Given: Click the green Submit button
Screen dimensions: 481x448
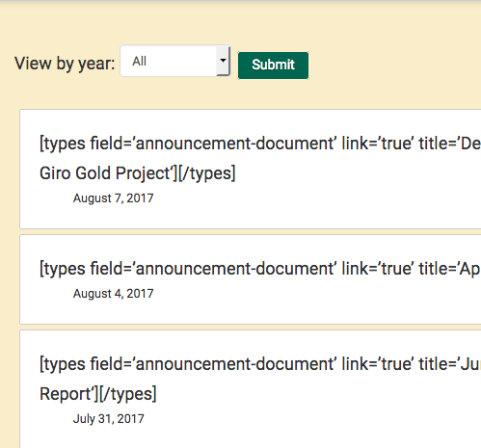Looking at the screenshot, I should 273,66.
